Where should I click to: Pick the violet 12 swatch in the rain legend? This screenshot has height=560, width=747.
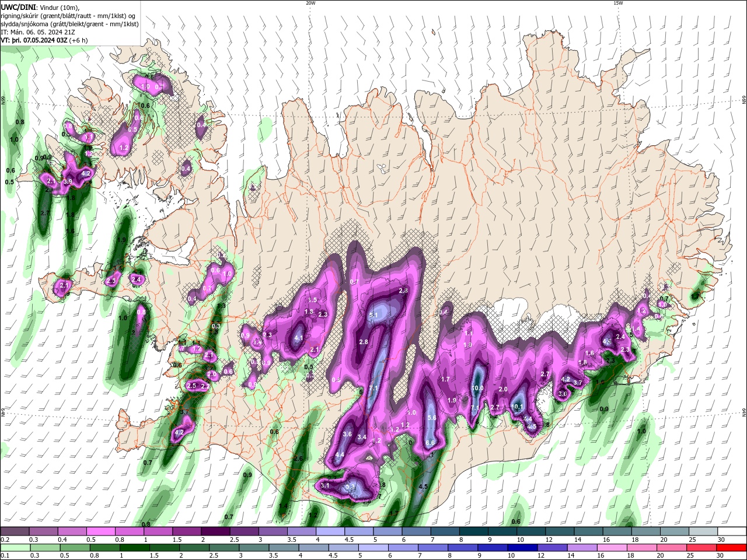point(553,548)
